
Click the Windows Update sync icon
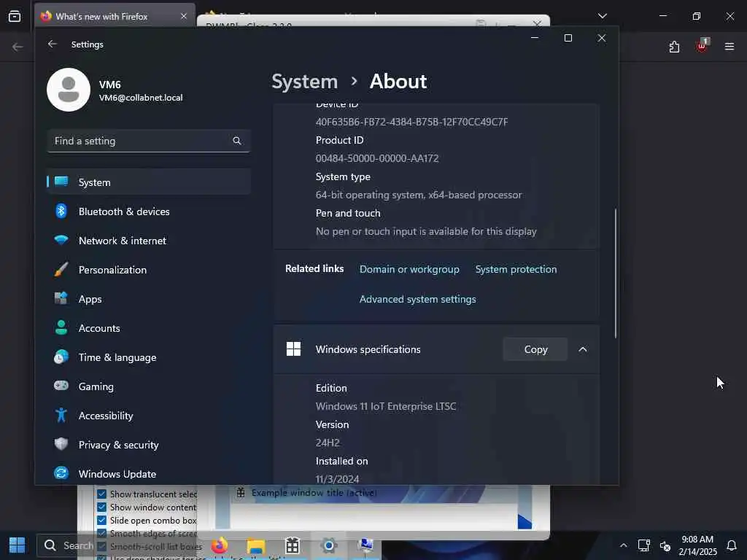pos(61,473)
